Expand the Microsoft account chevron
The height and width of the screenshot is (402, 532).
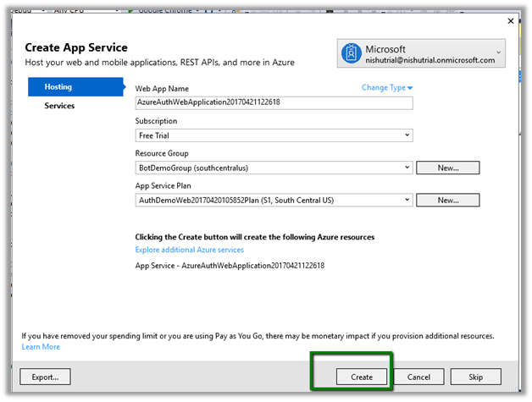(x=498, y=52)
